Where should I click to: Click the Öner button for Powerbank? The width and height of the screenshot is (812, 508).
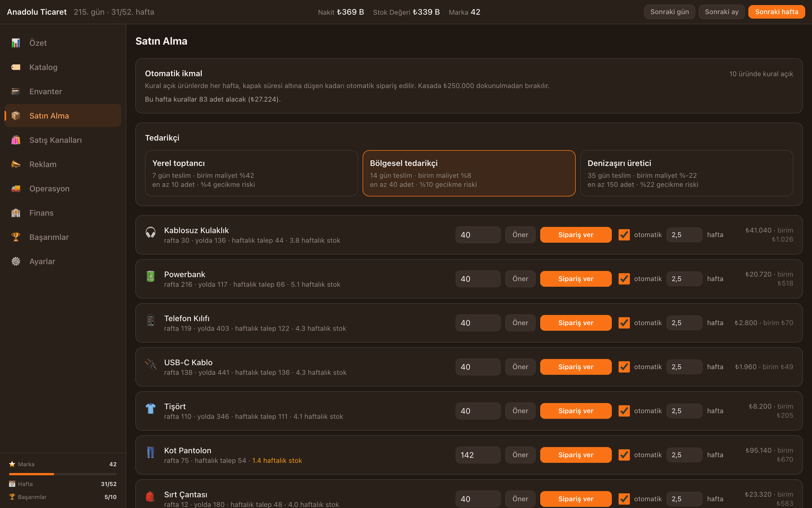[x=520, y=279]
